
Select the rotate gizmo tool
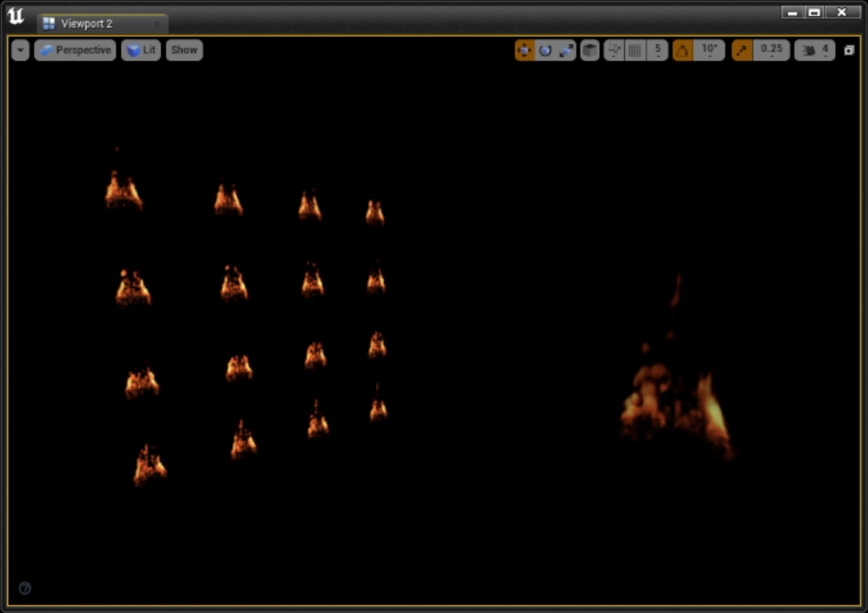click(x=545, y=50)
